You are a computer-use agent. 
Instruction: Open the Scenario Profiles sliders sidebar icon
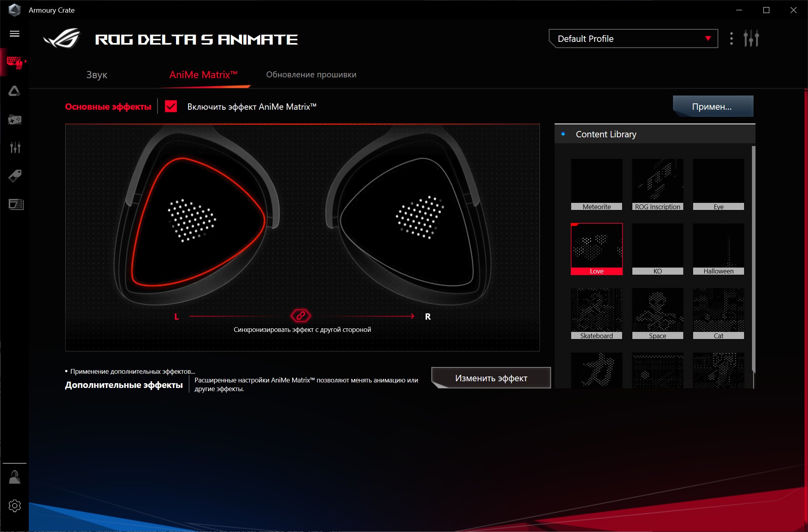tap(15, 147)
